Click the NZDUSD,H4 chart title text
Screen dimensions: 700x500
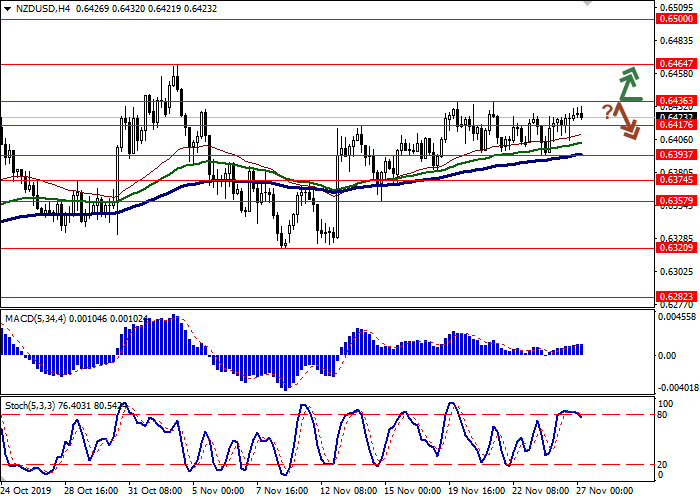point(37,9)
